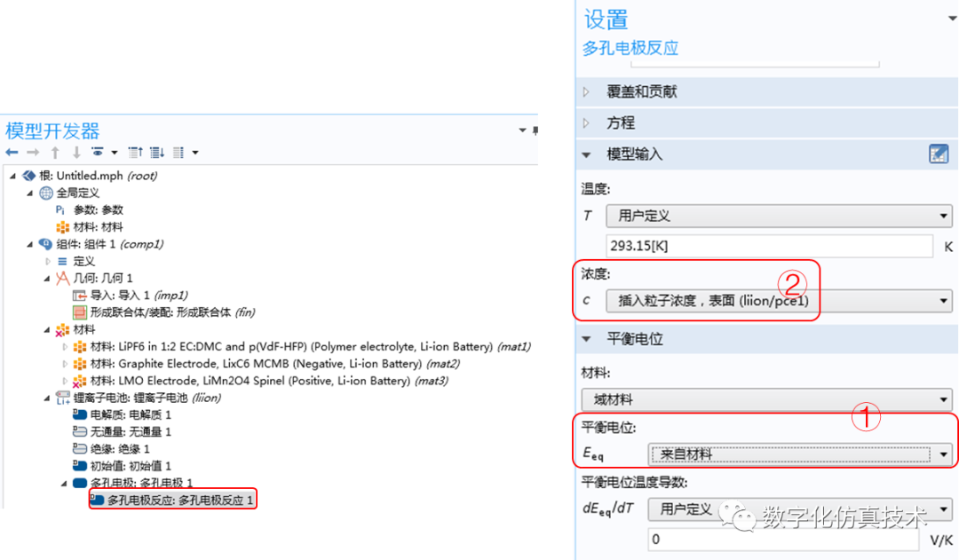This screenshot has height=560, width=959.
Task: Collapse the 几何 1 node
Action: point(47,278)
